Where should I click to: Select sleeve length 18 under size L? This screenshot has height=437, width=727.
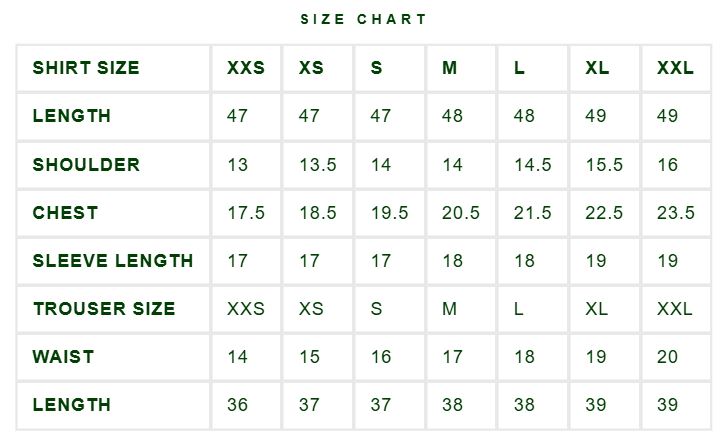tap(524, 260)
